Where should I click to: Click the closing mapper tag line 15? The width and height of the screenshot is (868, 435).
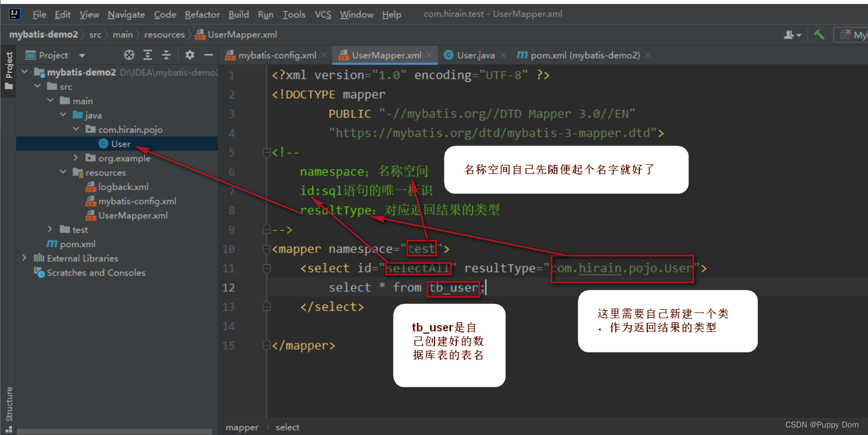(304, 346)
